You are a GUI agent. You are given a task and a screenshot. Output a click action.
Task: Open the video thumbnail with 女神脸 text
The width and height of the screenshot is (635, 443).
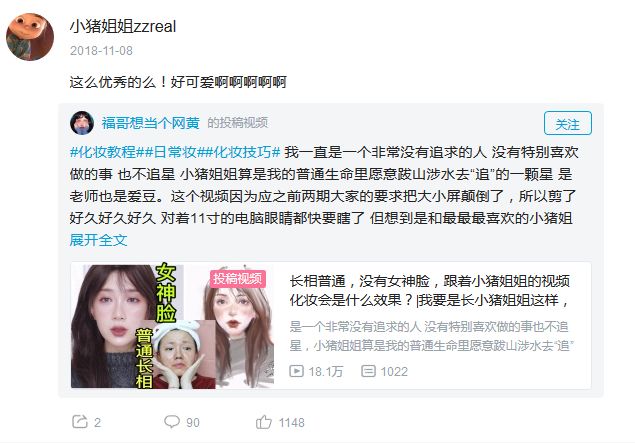pos(173,326)
